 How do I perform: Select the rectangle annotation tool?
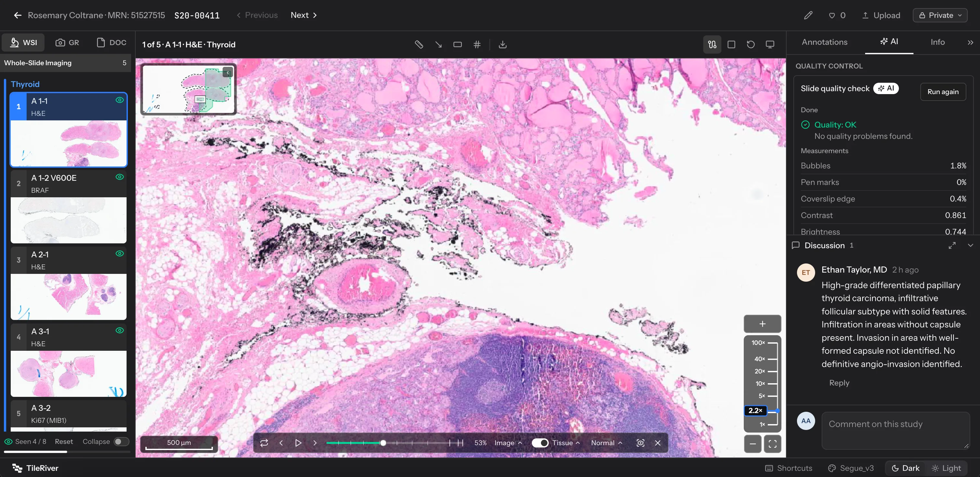458,44
